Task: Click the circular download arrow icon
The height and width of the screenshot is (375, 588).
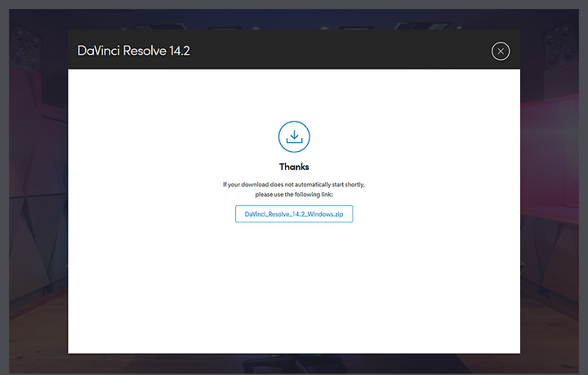Action: pos(294,136)
